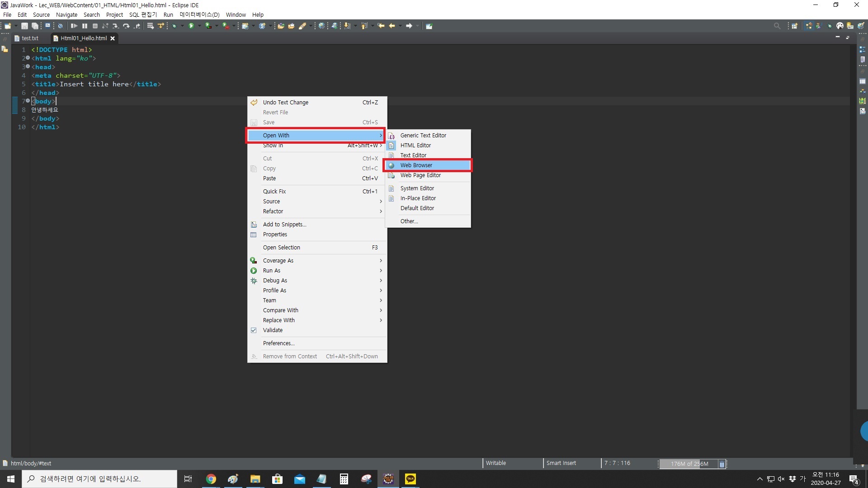Click Preferences... in the context menu
Image resolution: width=868 pixels, height=488 pixels.
[278, 343]
